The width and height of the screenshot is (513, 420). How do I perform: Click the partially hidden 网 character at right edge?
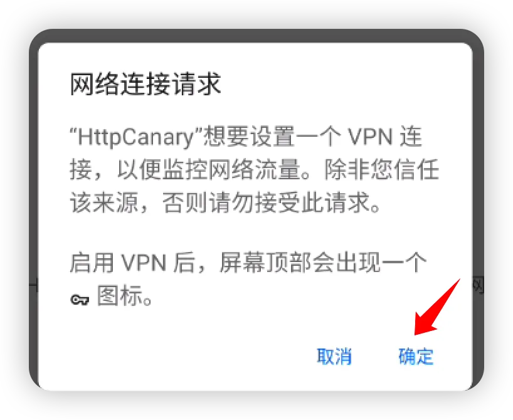coord(478,286)
